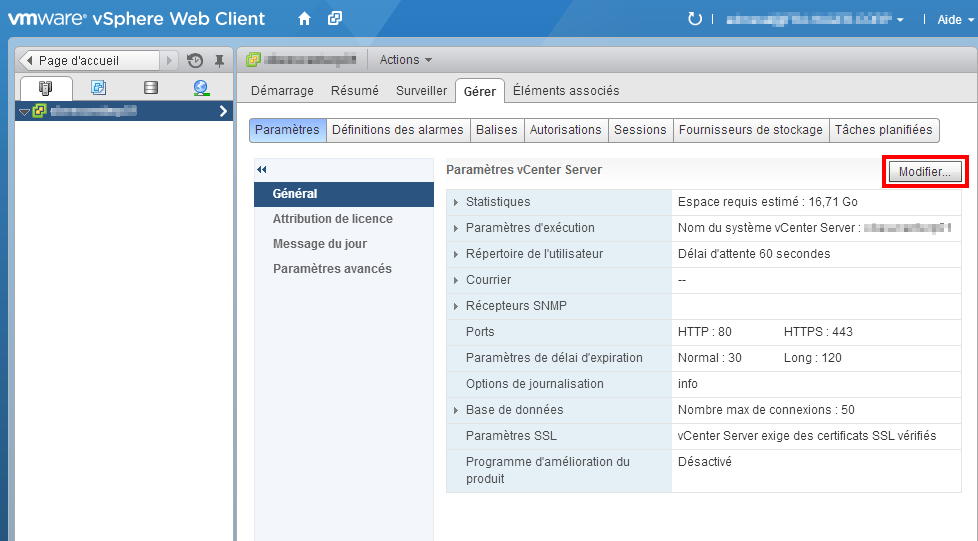Click the Ports row label
Viewport: 978px width, 541px height.
click(480, 332)
